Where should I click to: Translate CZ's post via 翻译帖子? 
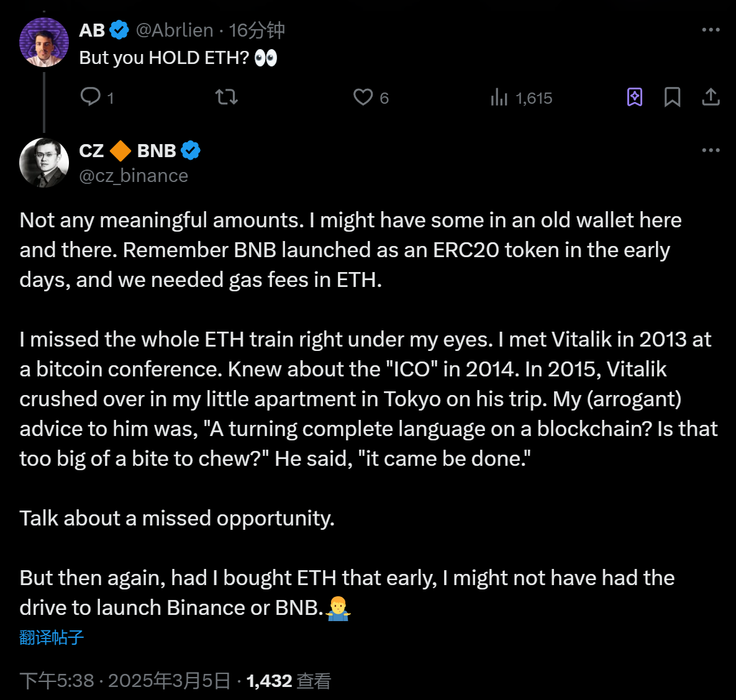pyautogui.click(x=51, y=637)
